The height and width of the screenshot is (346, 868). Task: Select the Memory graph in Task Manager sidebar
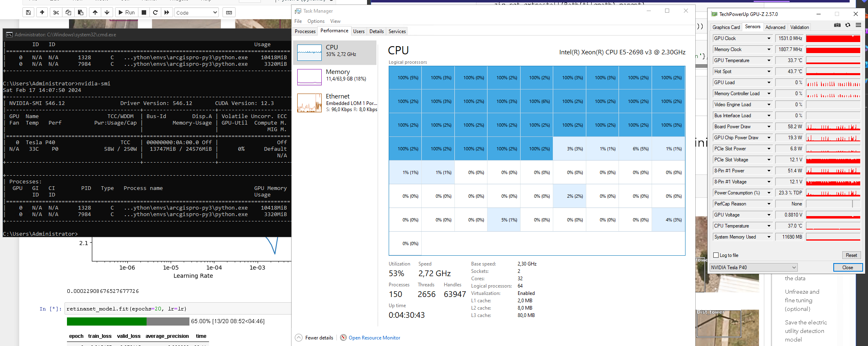pos(309,77)
